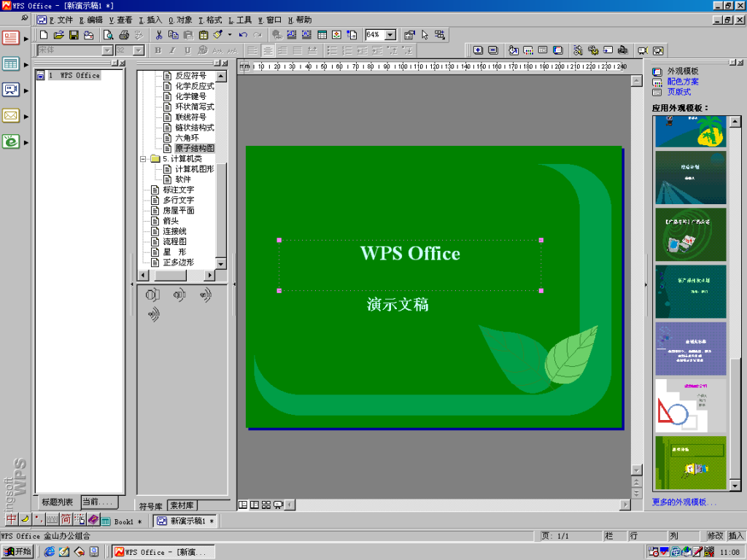Toggle bold formatting

pos(158,50)
